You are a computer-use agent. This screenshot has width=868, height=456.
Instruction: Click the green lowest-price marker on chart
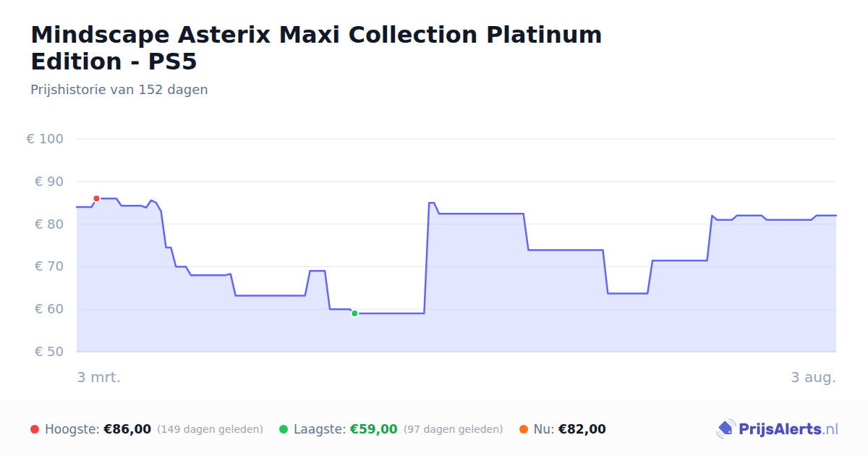coord(354,313)
